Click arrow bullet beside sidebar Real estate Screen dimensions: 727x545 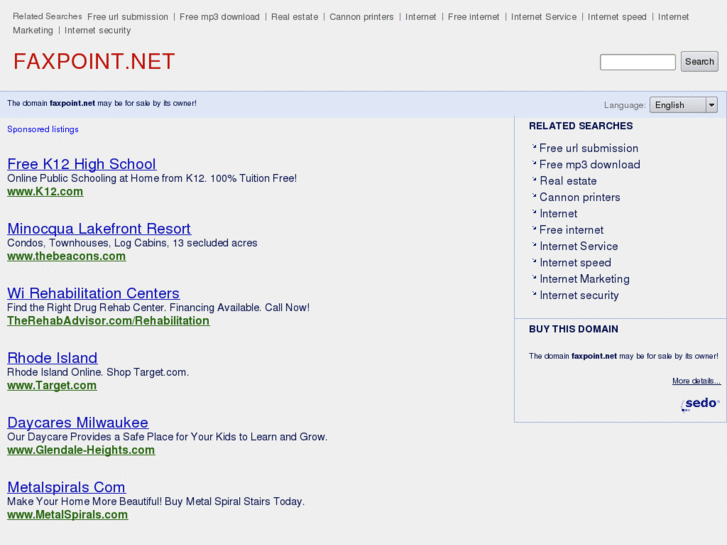coord(534,179)
